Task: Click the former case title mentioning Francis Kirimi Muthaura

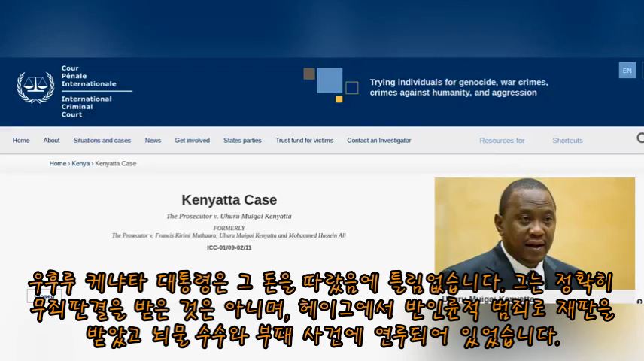Action: (229, 235)
